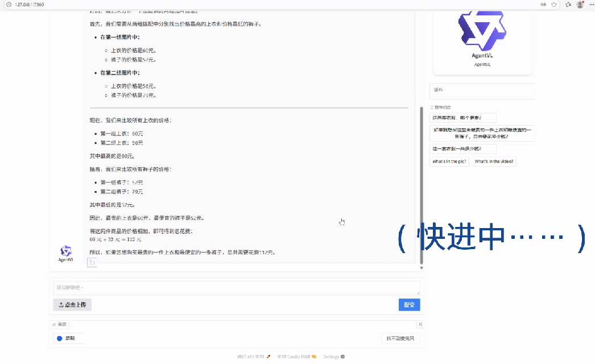Open the 插件 plugin dropdown
The width and height of the screenshot is (595, 364).
pos(482,90)
